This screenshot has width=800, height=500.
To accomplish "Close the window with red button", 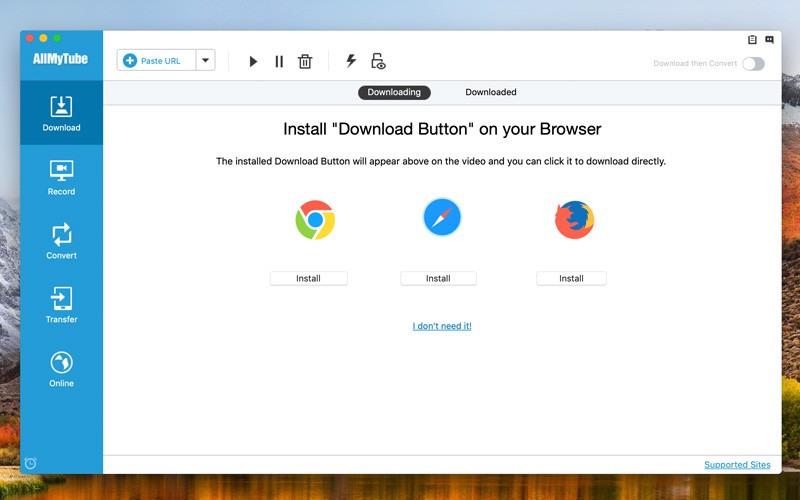I will pos(30,38).
